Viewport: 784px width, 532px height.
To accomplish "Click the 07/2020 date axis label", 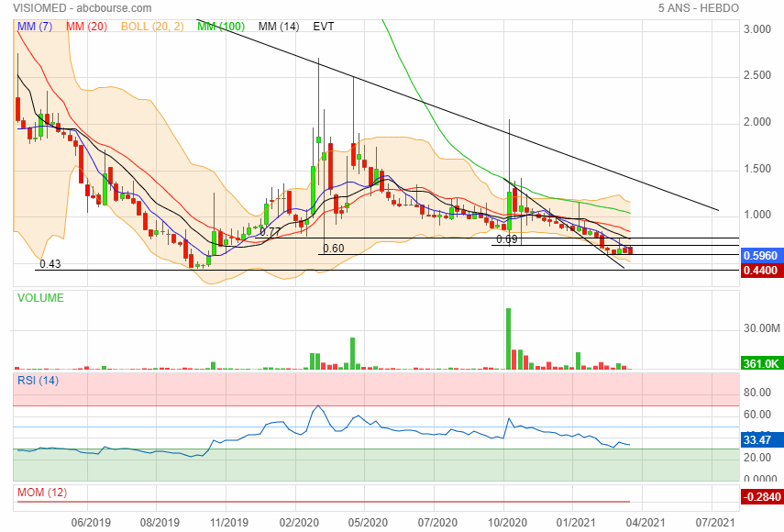I will (437, 523).
